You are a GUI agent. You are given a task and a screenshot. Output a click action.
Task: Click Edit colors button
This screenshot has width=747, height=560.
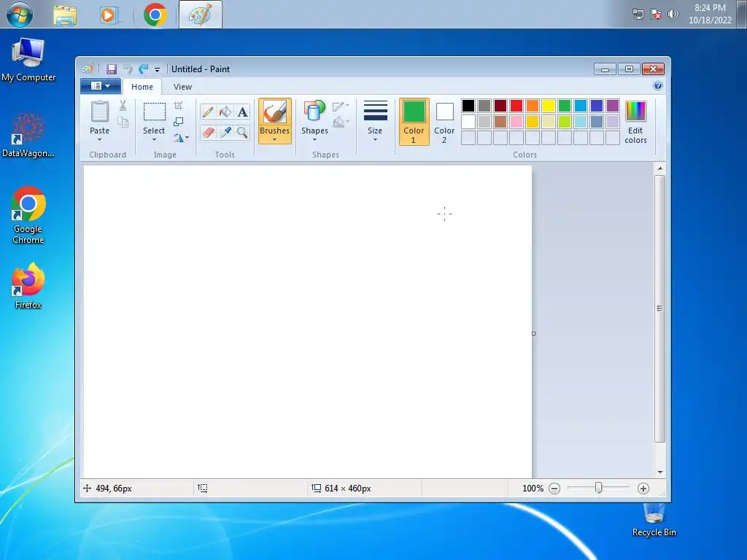coord(635,122)
